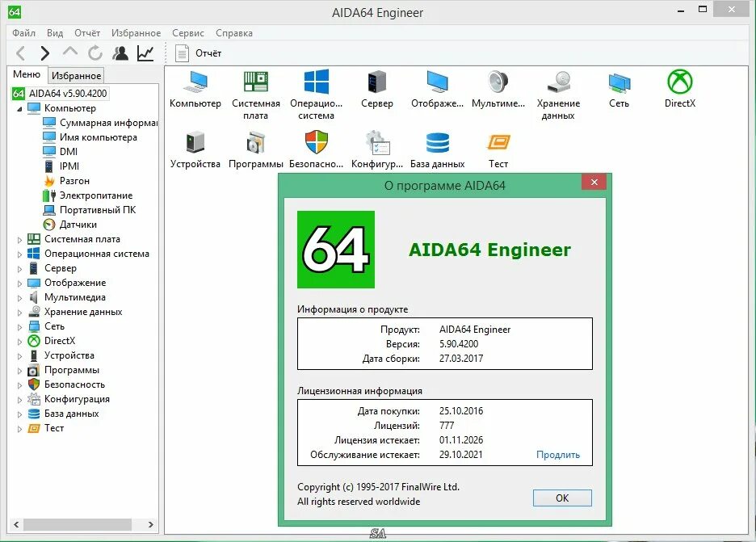Open the Отчёт menu in the menu bar
The width and height of the screenshot is (756, 542).
(87, 33)
